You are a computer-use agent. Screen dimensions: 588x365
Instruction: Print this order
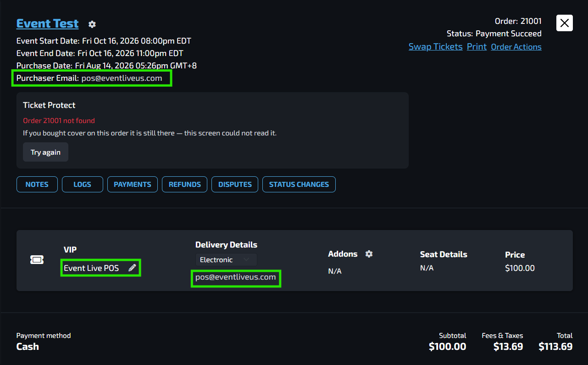477,47
